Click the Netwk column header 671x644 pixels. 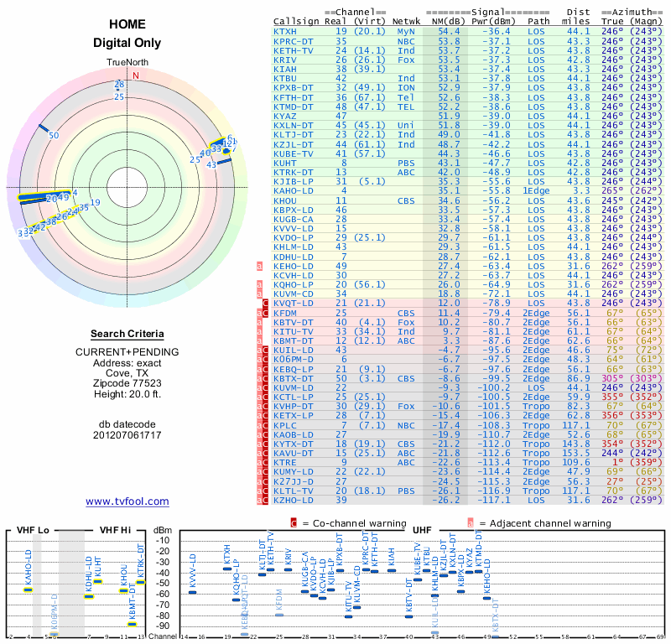406,22
